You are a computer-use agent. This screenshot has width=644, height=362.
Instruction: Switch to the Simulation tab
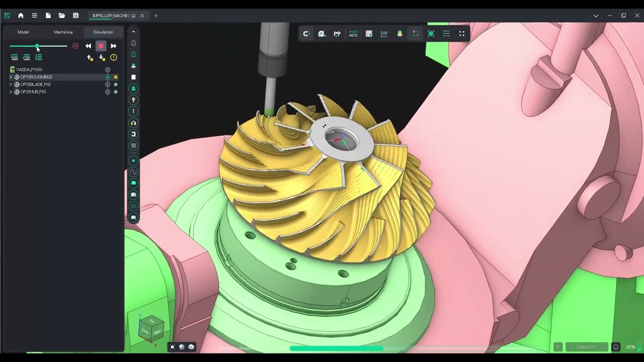103,32
